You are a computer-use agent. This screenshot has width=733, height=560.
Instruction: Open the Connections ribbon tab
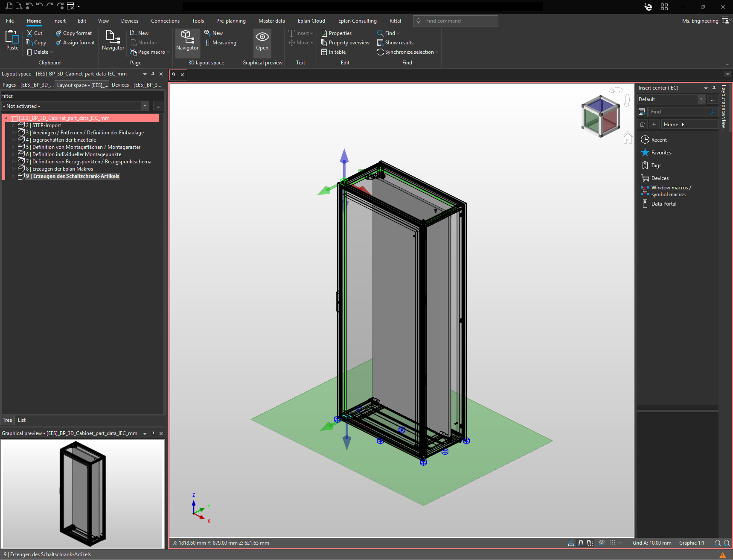165,21
